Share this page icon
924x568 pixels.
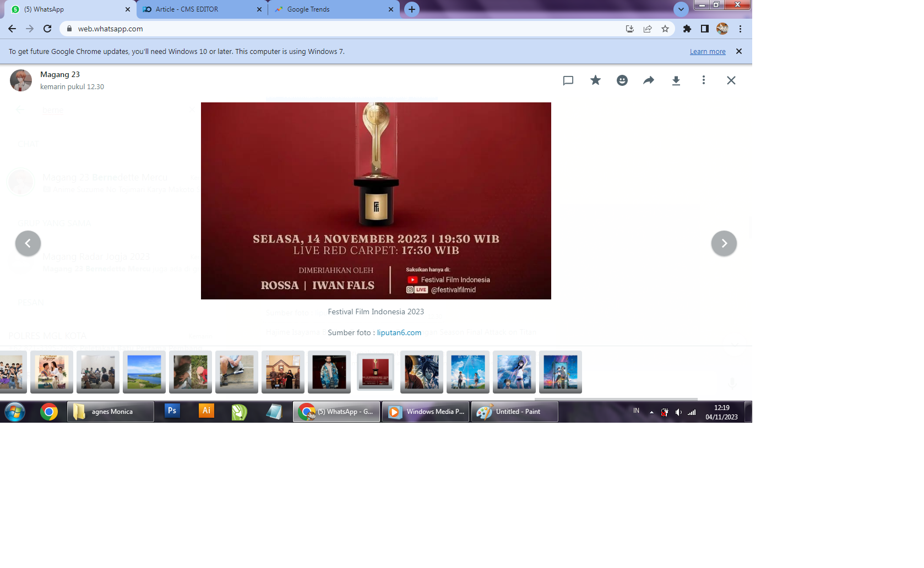[x=648, y=29]
